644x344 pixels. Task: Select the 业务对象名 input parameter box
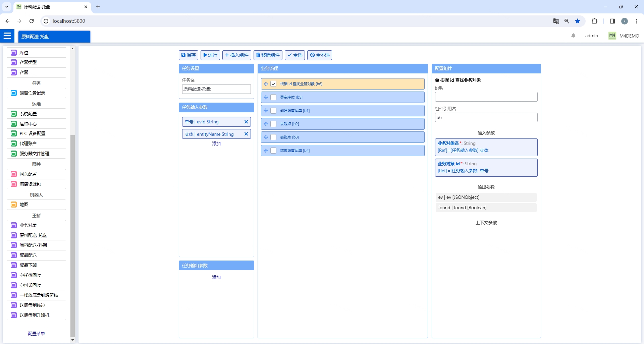click(x=486, y=147)
